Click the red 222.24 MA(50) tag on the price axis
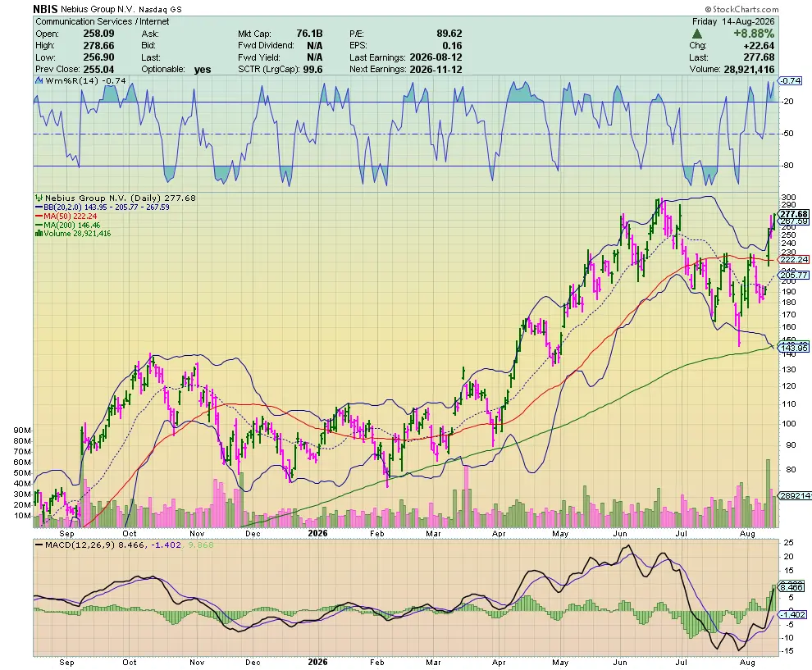Screen dimensions: 812x670 point(794,259)
